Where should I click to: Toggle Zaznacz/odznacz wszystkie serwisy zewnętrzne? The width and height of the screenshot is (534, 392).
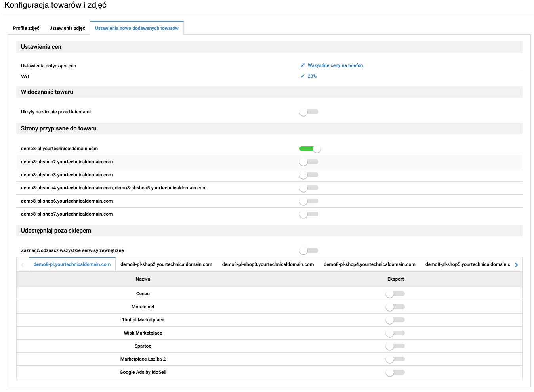click(309, 250)
